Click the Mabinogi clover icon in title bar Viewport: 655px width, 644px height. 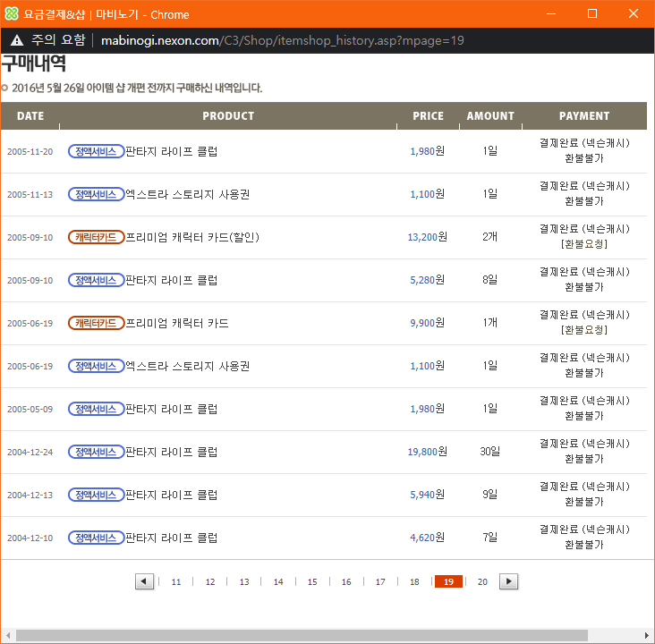coord(12,13)
